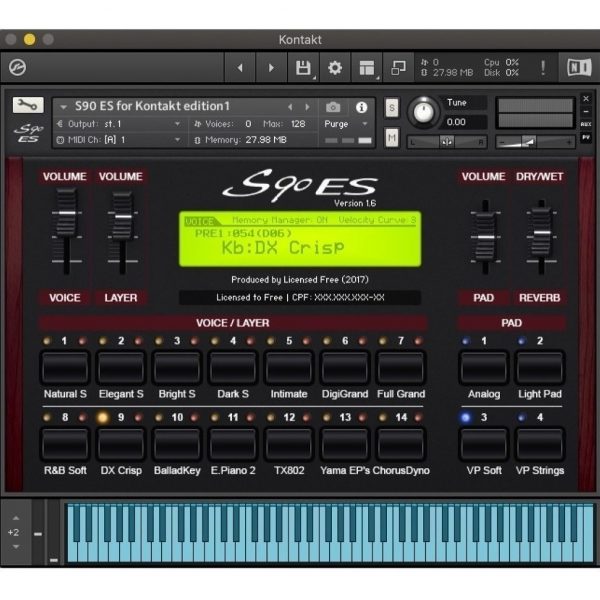Select voice 2 Elegant S button
600x600 pixels.
pos(121,368)
